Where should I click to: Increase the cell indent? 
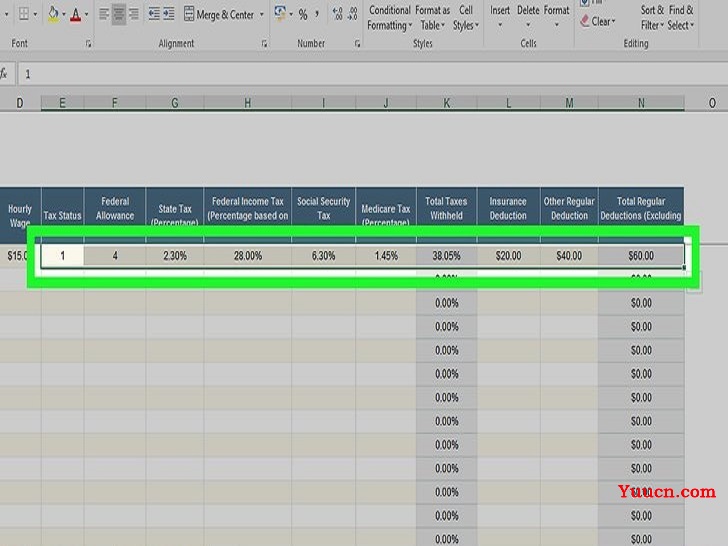click(x=169, y=14)
